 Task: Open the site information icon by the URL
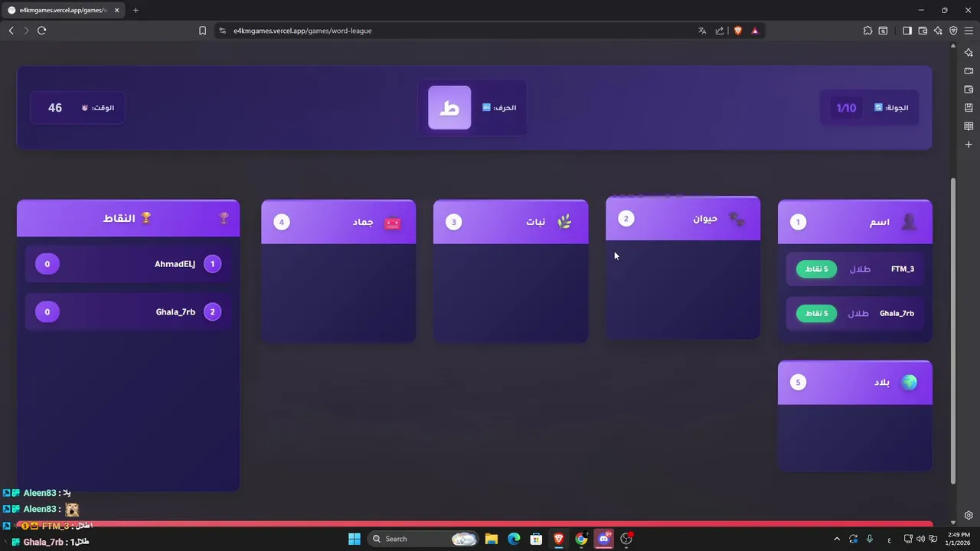tap(222, 31)
